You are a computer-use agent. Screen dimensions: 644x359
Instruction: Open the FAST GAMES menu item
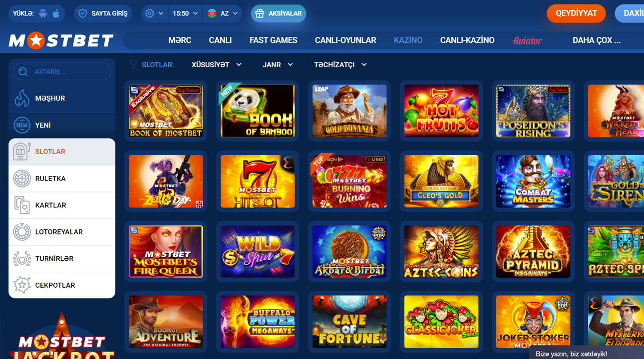pyautogui.click(x=274, y=40)
